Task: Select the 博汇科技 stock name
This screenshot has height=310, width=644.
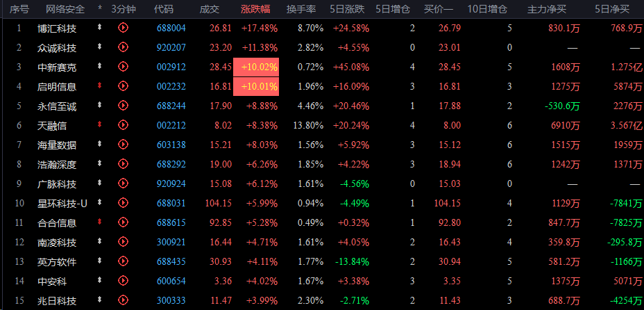Action: click(x=57, y=28)
